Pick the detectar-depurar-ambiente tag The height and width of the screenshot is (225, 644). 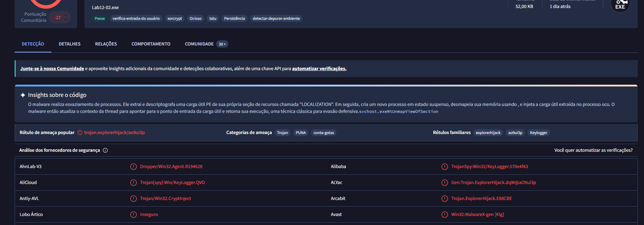276,18
